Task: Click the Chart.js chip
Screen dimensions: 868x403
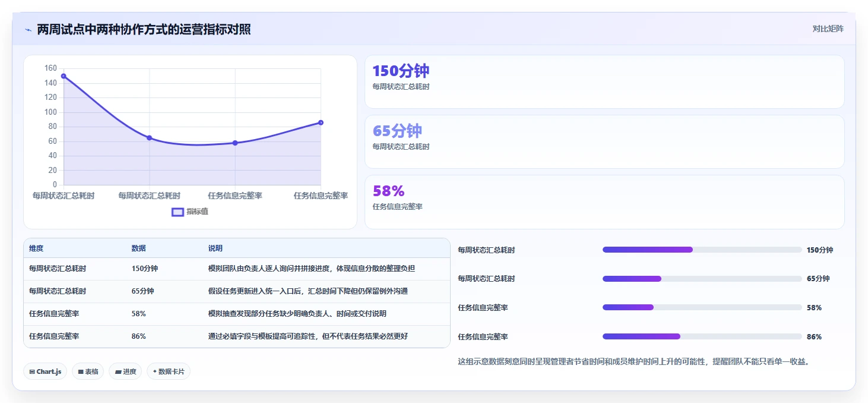Action: (45, 371)
